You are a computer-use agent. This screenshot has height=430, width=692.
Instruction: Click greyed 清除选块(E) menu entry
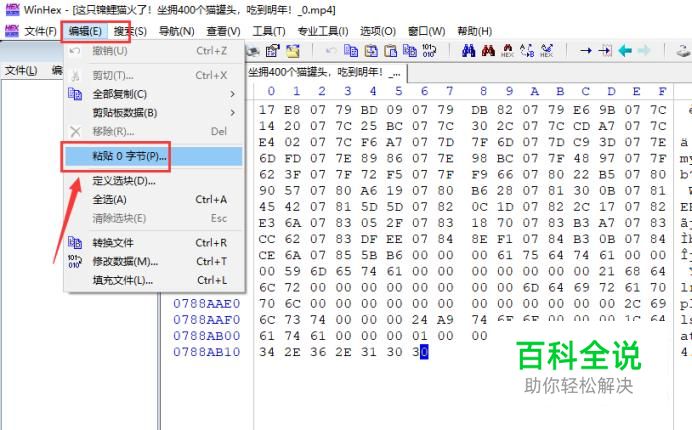(154, 218)
